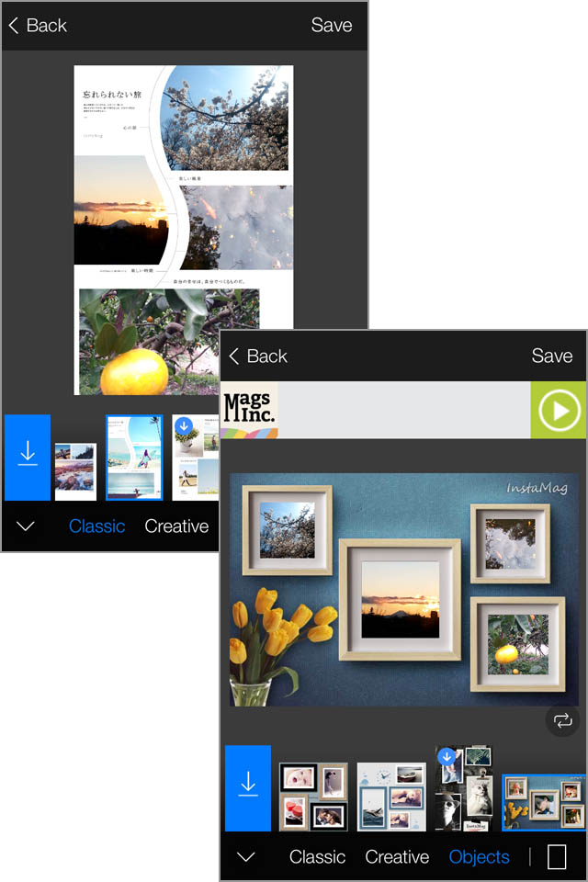Tap the blue download button beside framed templates

(x=248, y=788)
